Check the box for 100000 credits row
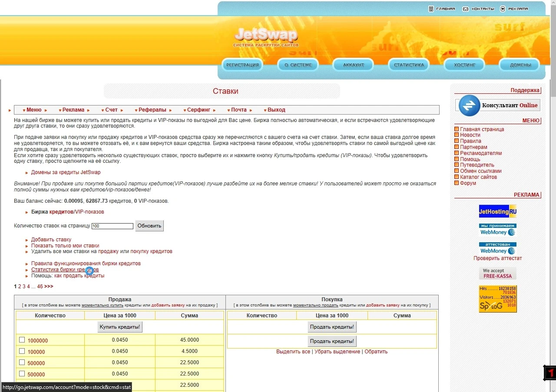This screenshot has width=556, height=392. 22,351
